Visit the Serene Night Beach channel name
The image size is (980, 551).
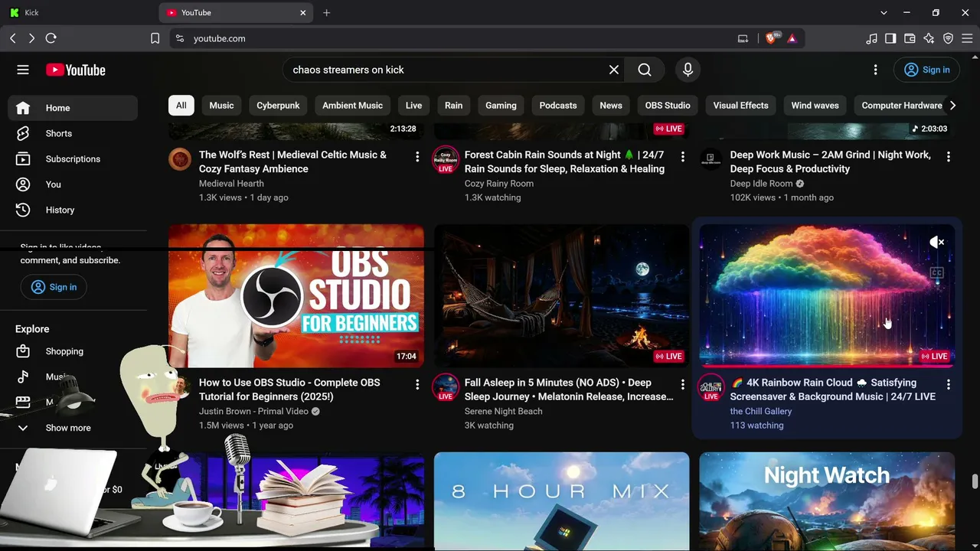click(x=504, y=411)
